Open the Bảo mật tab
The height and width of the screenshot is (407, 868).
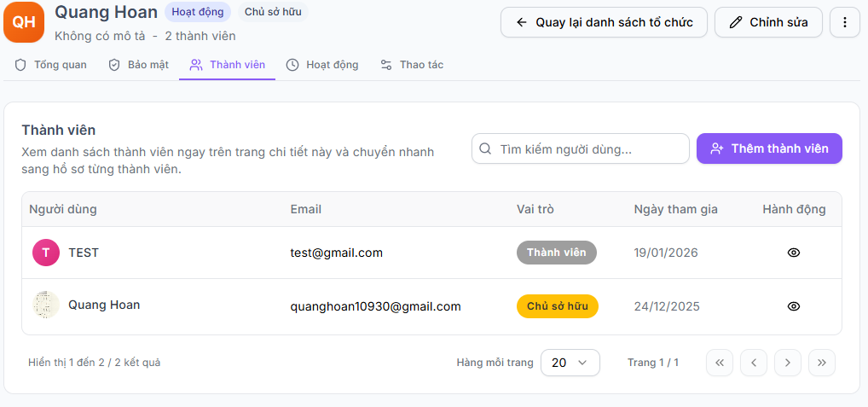point(138,65)
